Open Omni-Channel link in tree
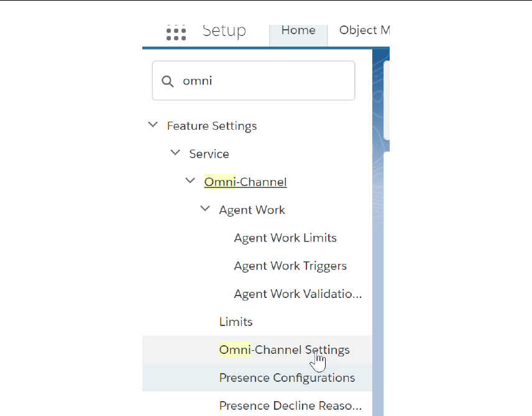Screen dimensions: 532x416 245,182
